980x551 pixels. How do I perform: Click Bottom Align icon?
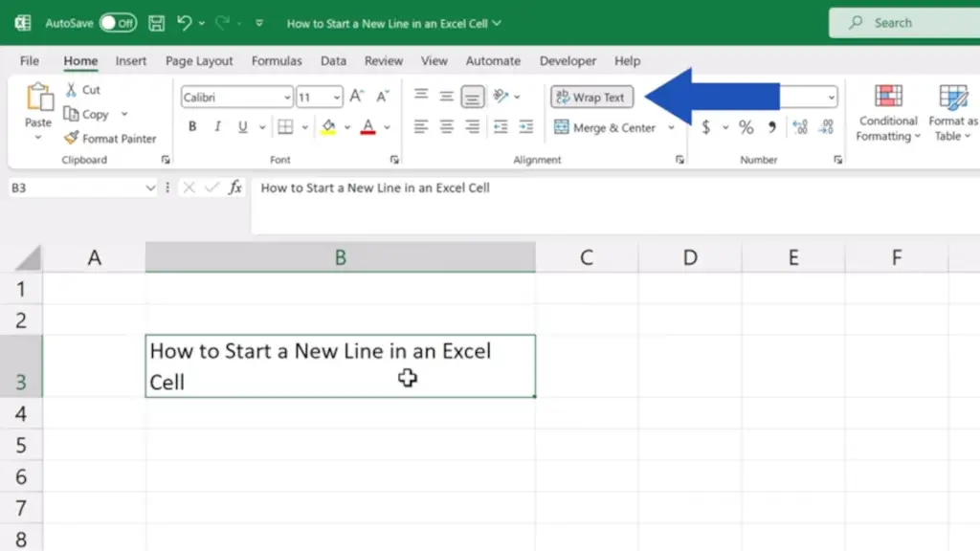tap(473, 97)
